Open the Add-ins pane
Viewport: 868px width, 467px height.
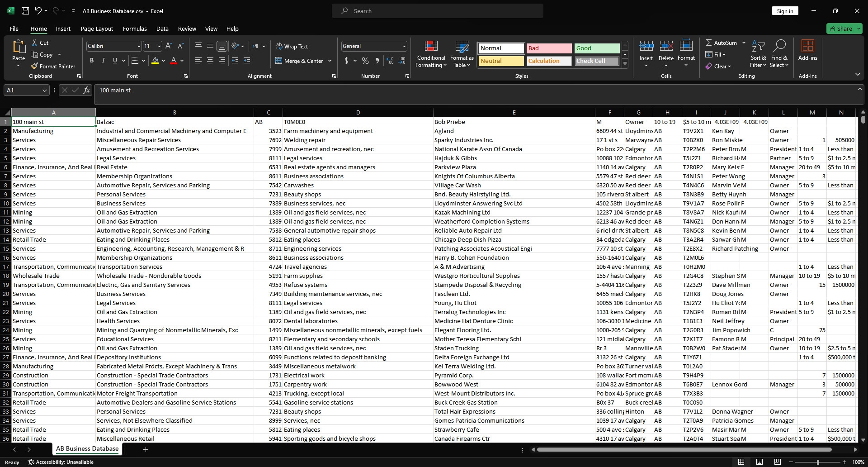pos(807,50)
